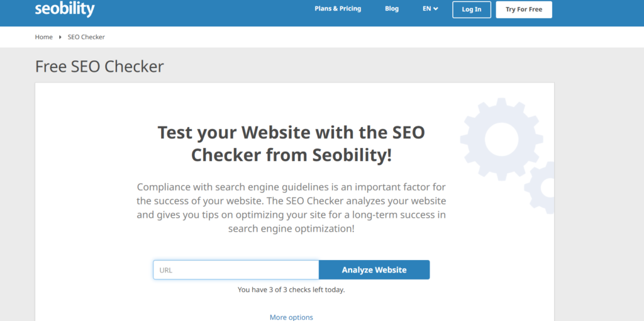Click the breadcrumb separator arrow

click(60, 37)
